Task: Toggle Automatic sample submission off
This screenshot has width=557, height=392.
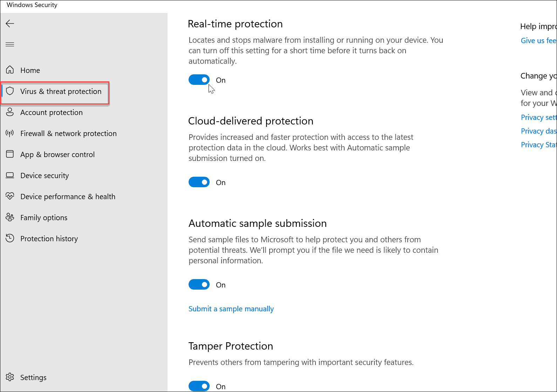Action: (x=199, y=285)
